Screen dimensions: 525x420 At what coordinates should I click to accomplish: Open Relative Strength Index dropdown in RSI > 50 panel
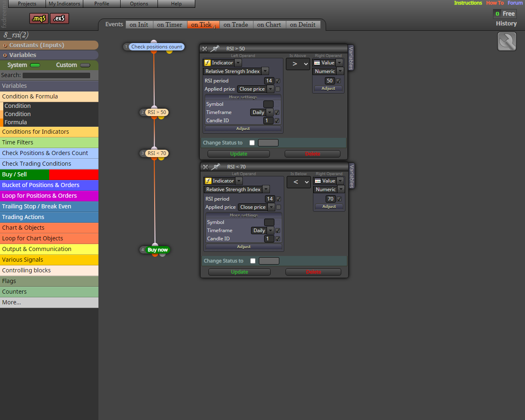click(x=265, y=71)
